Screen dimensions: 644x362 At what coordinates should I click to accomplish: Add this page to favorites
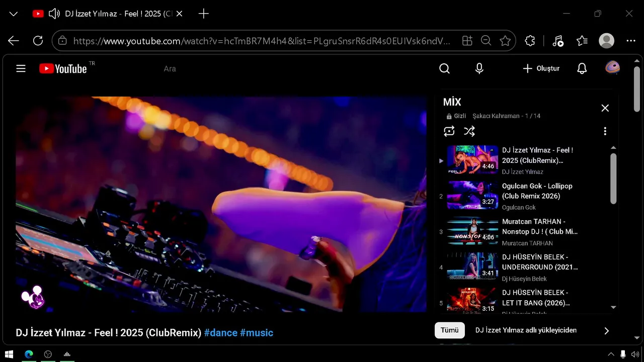coord(505,41)
